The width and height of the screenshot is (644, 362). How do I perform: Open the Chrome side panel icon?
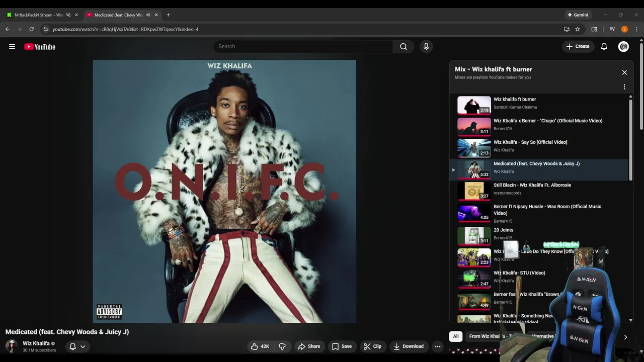tap(594, 29)
